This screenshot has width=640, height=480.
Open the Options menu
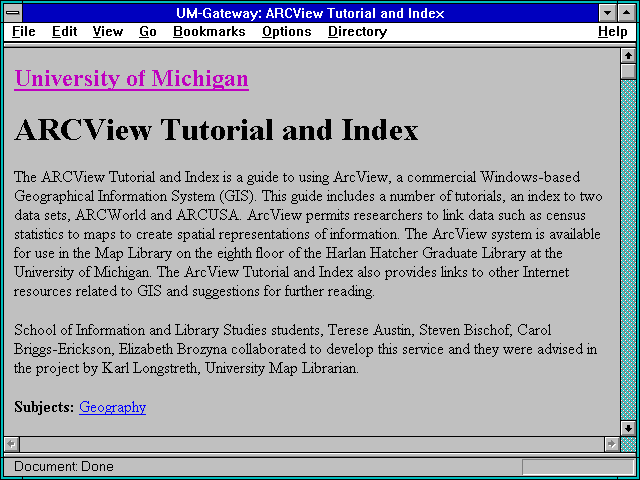tap(287, 32)
